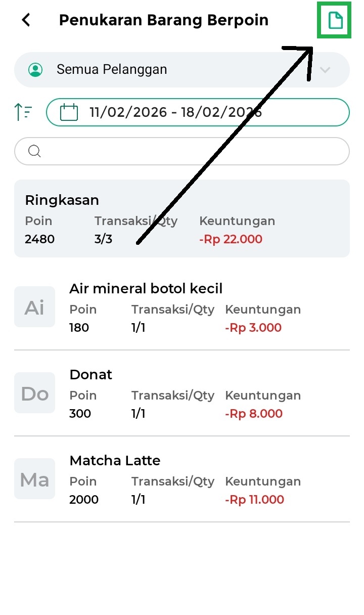Tap the Ai product thumbnail

tap(34, 307)
